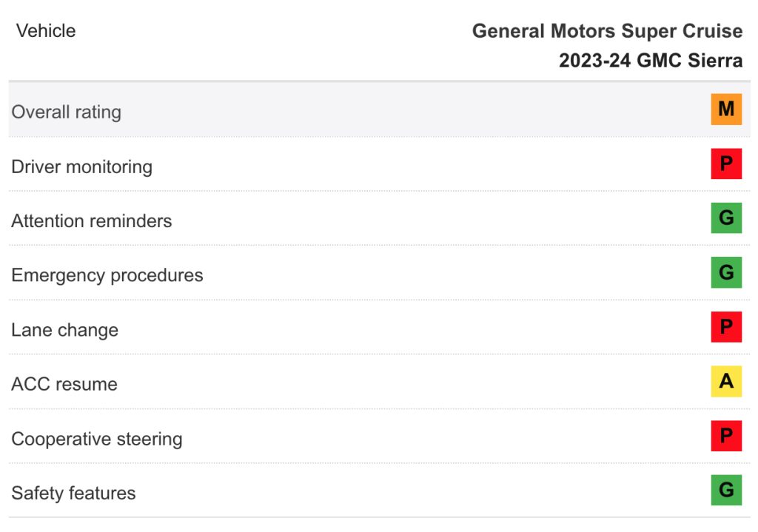Click the red P badge for Lane change
This screenshot has width=758, height=532.
coord(726,326)
